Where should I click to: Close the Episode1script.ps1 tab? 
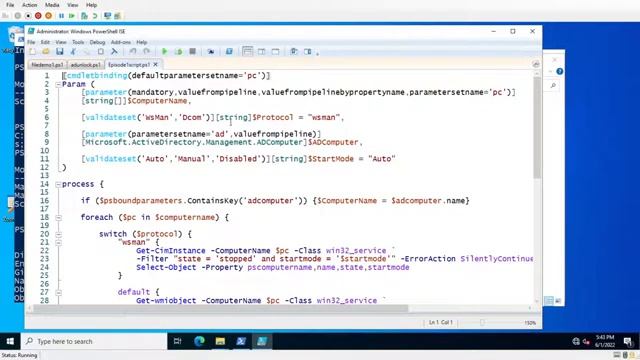(156, 64)
